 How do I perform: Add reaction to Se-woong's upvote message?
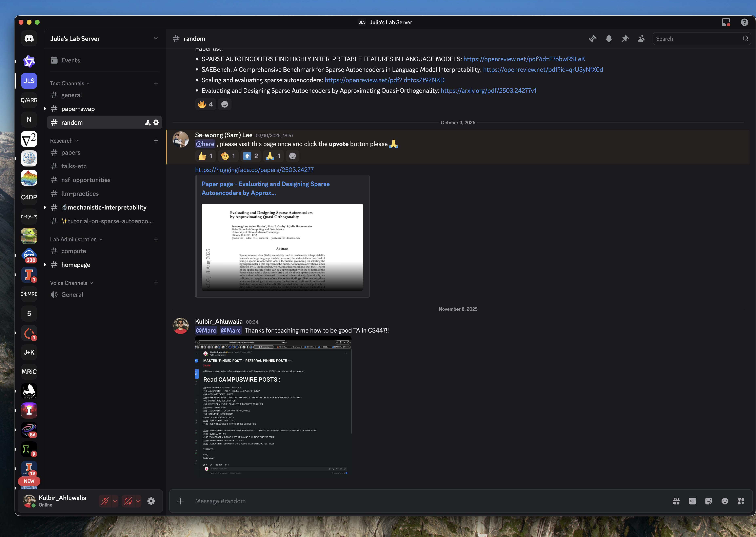(293, 156)
